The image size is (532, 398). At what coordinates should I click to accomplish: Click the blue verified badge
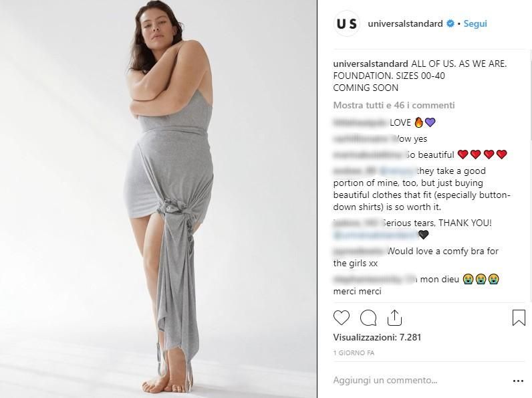(x=450, y=23)
